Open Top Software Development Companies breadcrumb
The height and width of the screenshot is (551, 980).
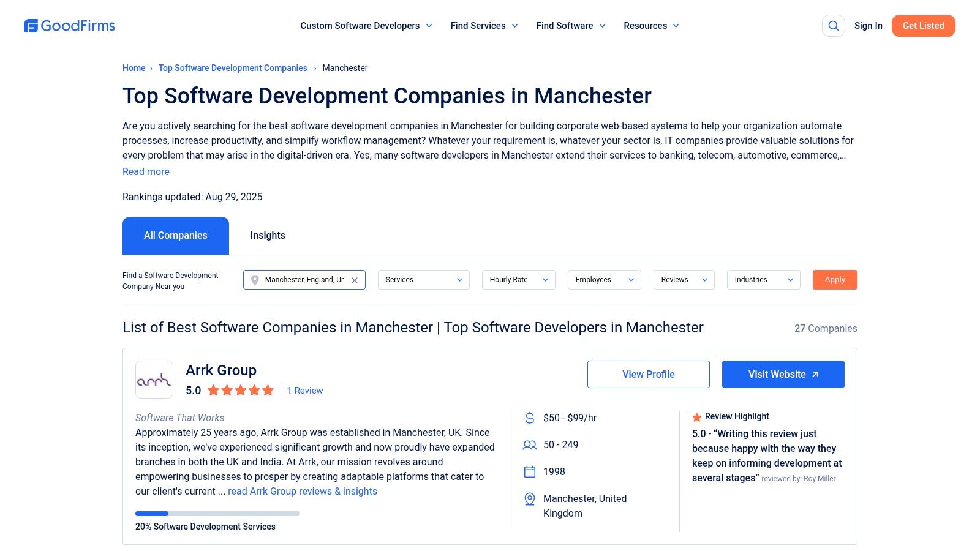[x=233, y=68]
